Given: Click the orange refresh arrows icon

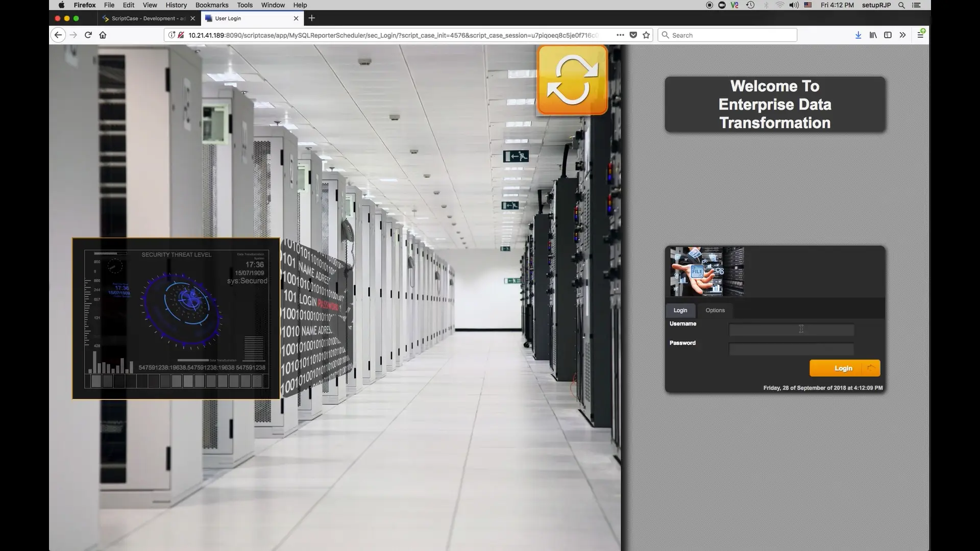Looking at the screenshot, I should pyautogui.click(x=572, y=80).
